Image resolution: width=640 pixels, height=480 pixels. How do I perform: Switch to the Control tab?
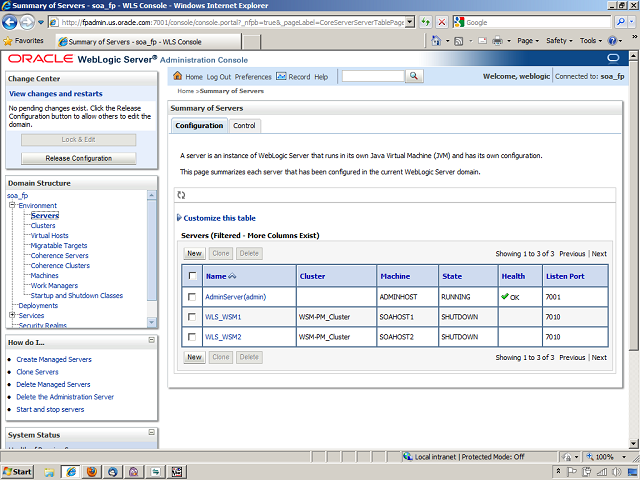click(244, 126)
